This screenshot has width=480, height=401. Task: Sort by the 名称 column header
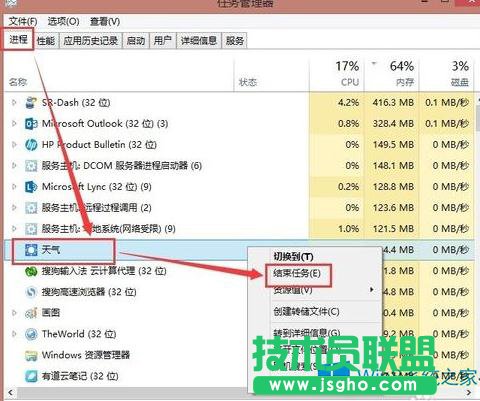18,82
